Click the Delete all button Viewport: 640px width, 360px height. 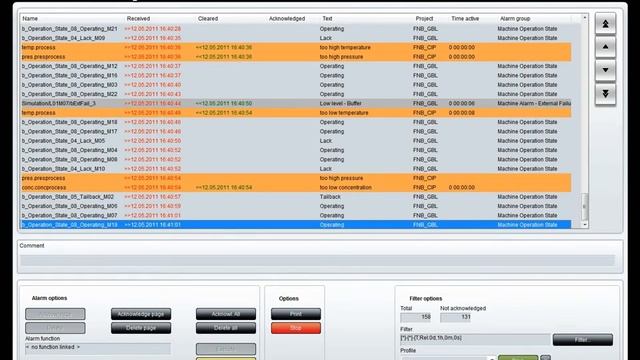click(x=226, y=328)
